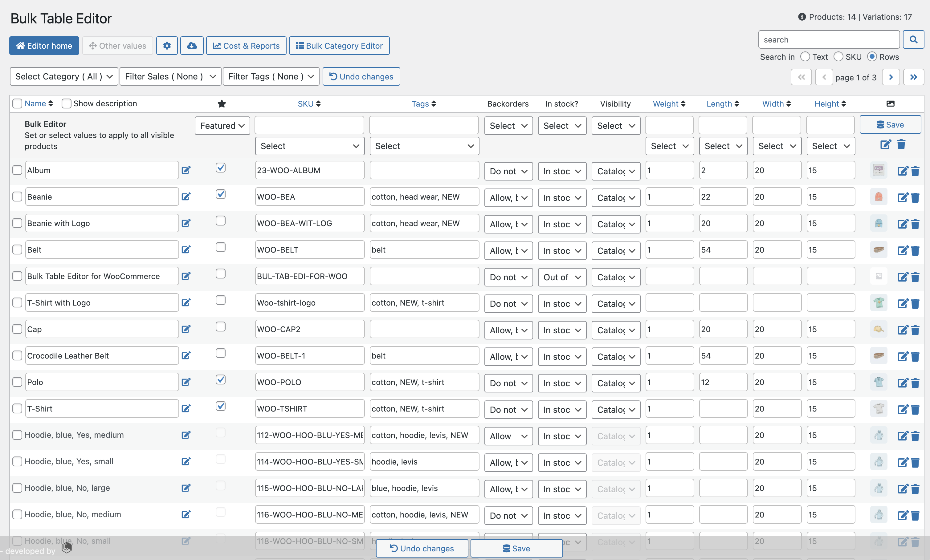Click the bulk delete trash icon in Bulk Editor row
The width and height of the screenshot is (930, 560).
point(902,144)
